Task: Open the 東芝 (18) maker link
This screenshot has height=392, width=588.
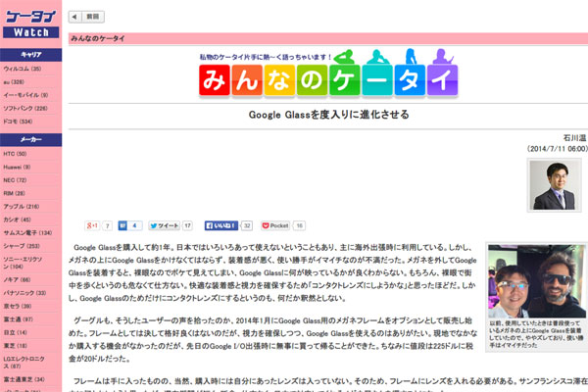Action: (x=15, y=346)
